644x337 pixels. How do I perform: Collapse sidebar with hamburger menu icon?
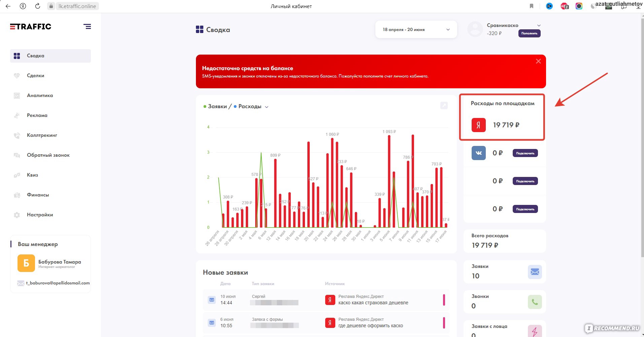click(x=87, y=27)
